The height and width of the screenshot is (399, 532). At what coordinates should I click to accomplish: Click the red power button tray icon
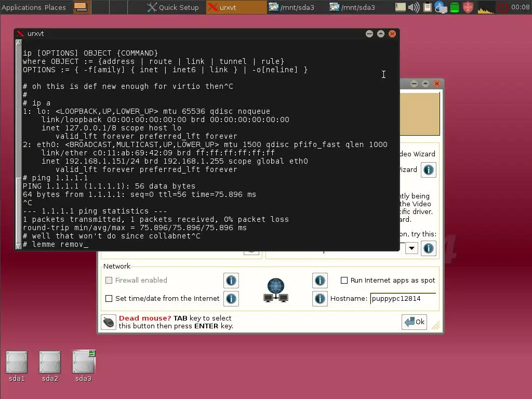tap(503, 7)
